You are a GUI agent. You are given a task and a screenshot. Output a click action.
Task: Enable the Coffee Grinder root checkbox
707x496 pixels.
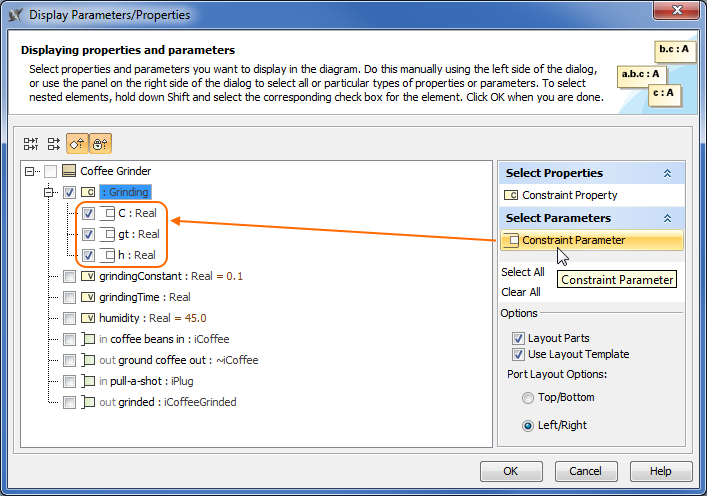pyautogui.click(x=51, y=172)
